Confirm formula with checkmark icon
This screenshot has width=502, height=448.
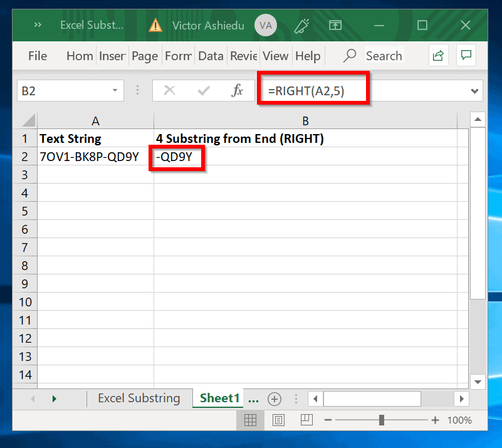point(203,91)
